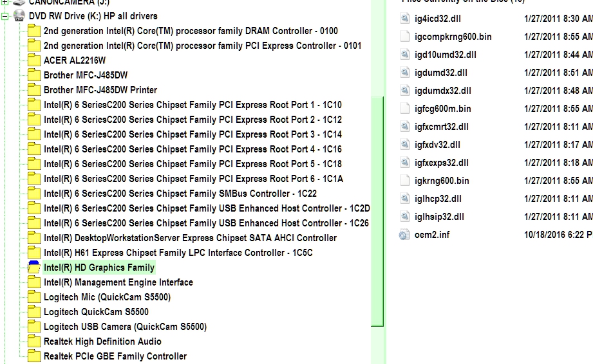Click date 1/27/2011 8:30 AM for ig4icd32.dll
The image size is (593, 364).
pos(558,19)
